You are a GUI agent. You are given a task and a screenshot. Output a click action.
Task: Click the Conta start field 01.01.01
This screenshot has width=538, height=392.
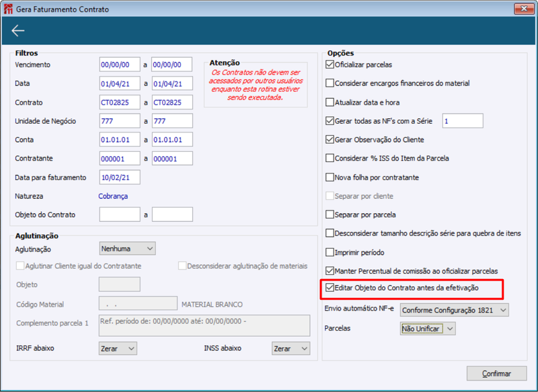point(120,140)
